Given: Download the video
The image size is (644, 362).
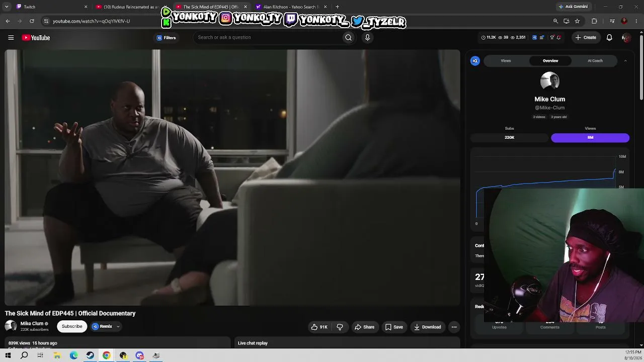Looking at the screenshot, I should [427, 327].
